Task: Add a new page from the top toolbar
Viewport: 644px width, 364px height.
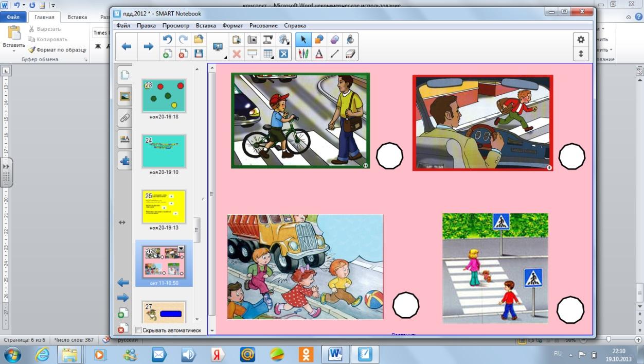Action: [167, 54]
